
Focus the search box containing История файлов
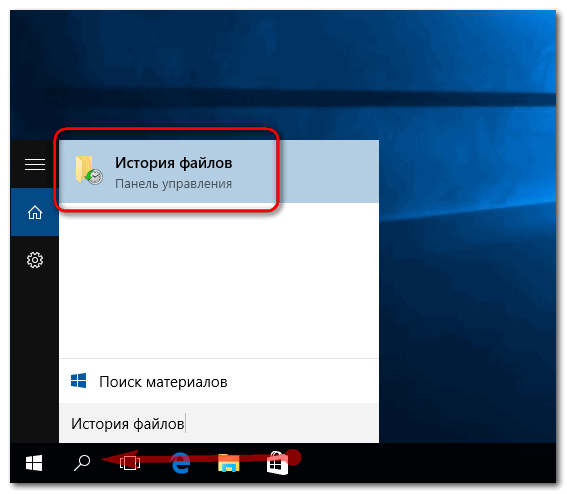click(219, 423)
